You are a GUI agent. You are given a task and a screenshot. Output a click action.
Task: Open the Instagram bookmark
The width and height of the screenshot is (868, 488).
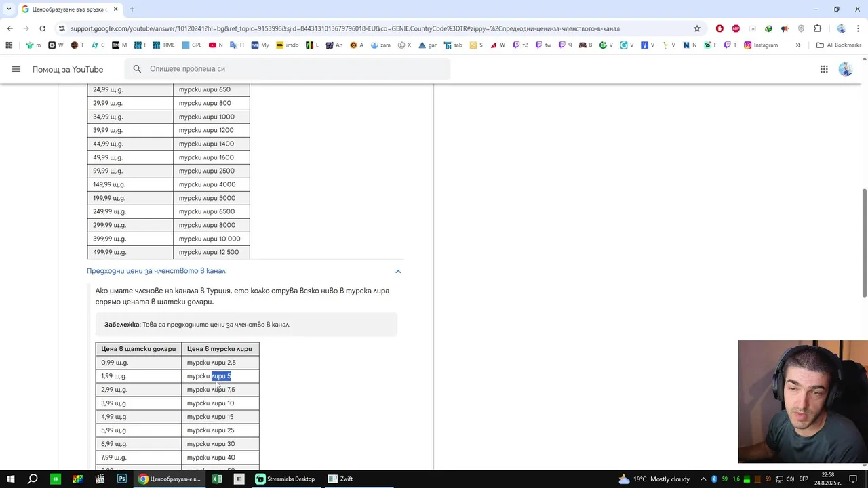(x=761, y=45)
